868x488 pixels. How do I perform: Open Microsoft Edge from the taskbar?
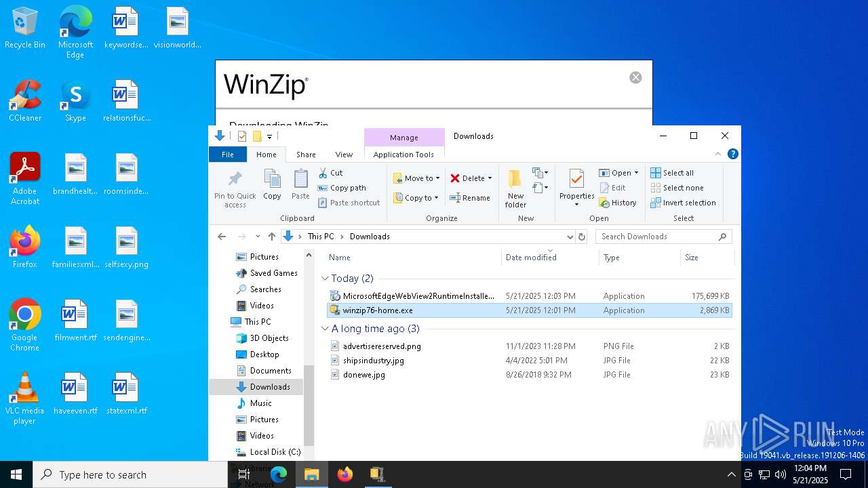(x=279, y=474)
